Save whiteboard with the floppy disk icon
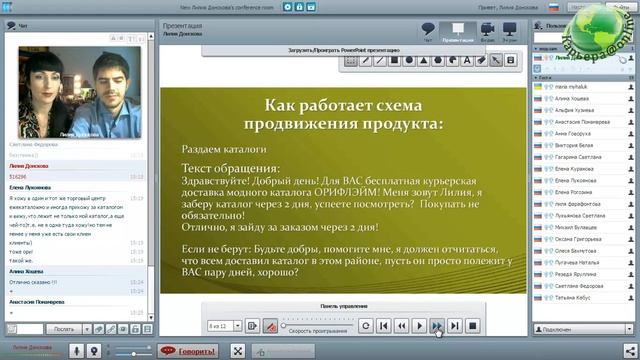The height and width of the screenshot is (360, 640). [x=511, y=61]
